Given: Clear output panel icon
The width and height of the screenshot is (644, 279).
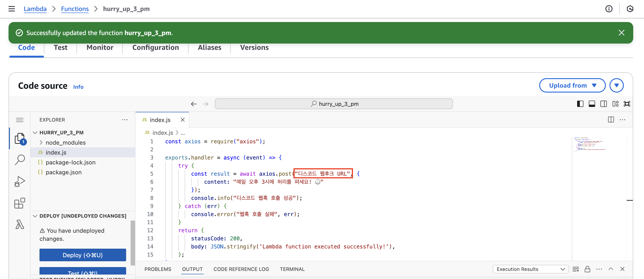Looking at the screenshot, I should [x=576, y=269].
